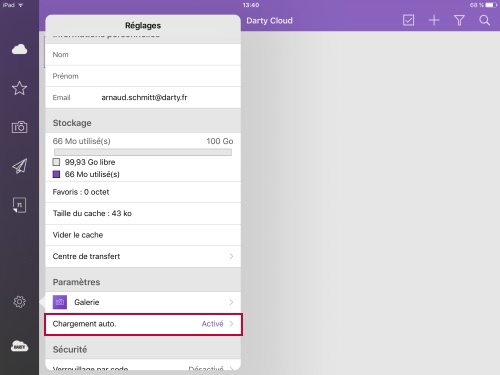Open the Galerie settings row
The width and height of the screenshot is (500, 375).
[x=143, y=302]
